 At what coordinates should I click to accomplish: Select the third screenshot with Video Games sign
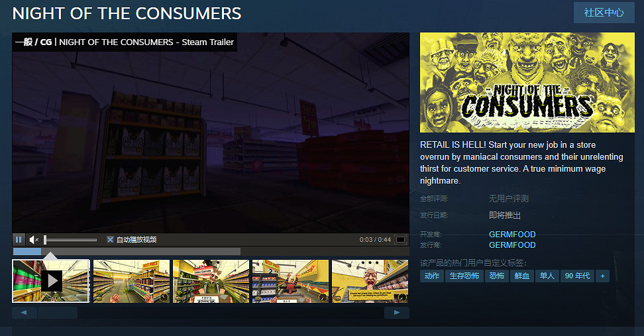pos(211,281)
